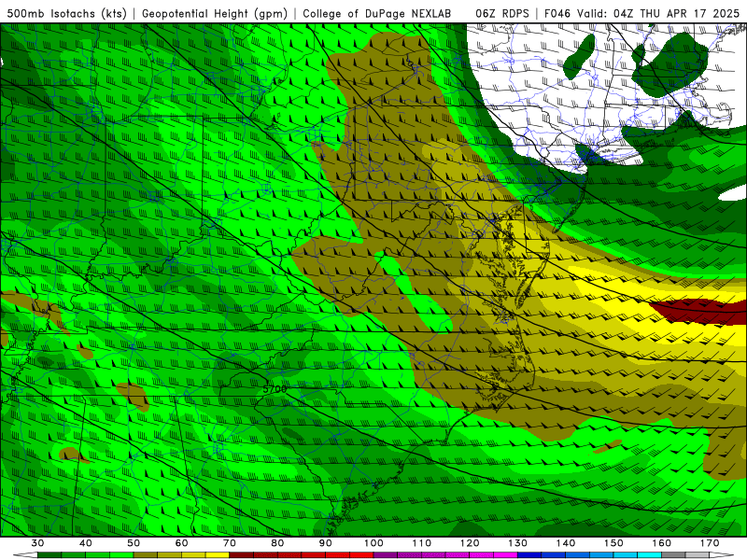747x560 pixels.
Task: Click the '120' value on the color scale
Action: tap(470, 543)
